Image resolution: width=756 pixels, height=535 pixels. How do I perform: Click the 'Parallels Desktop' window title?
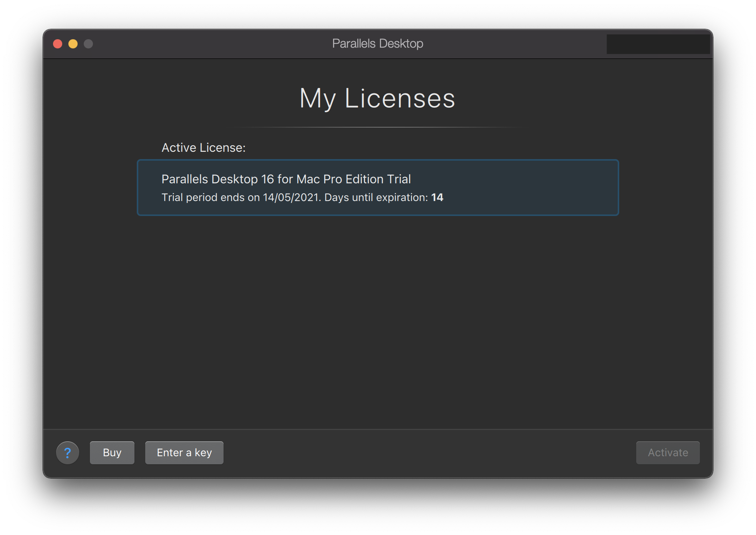[x=378, y=43]
